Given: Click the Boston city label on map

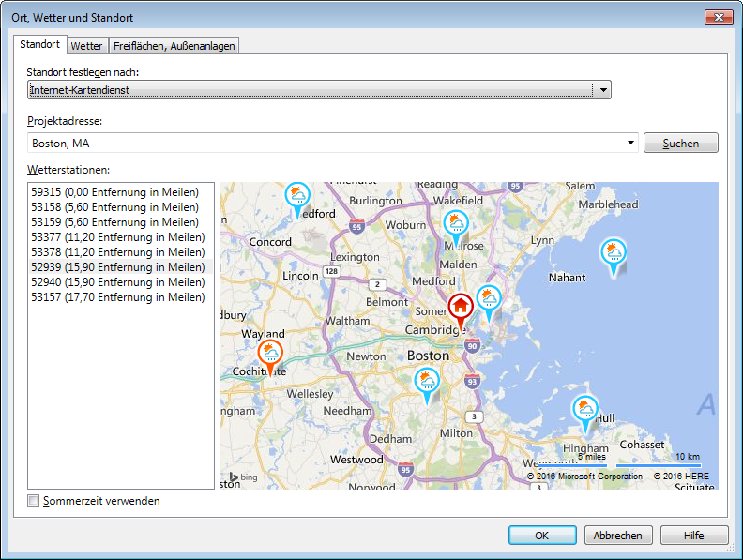Looking at the screenshot, I should click(428, 356).
